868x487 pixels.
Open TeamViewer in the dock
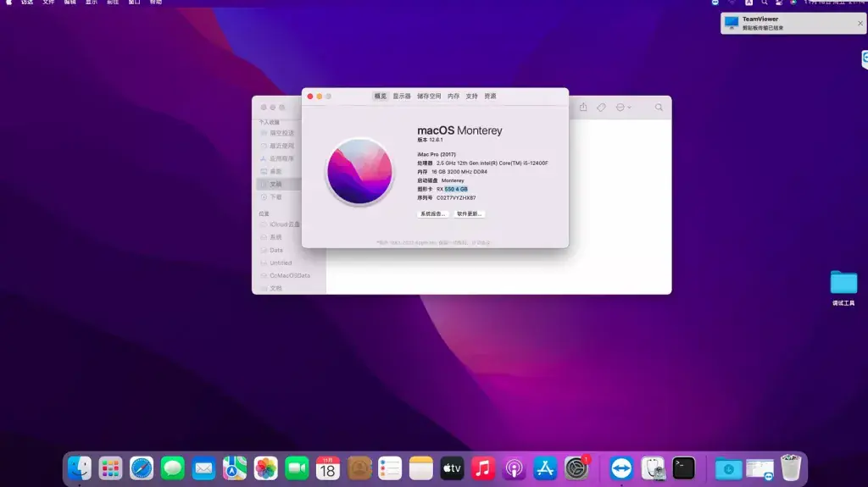click(621, 468)
